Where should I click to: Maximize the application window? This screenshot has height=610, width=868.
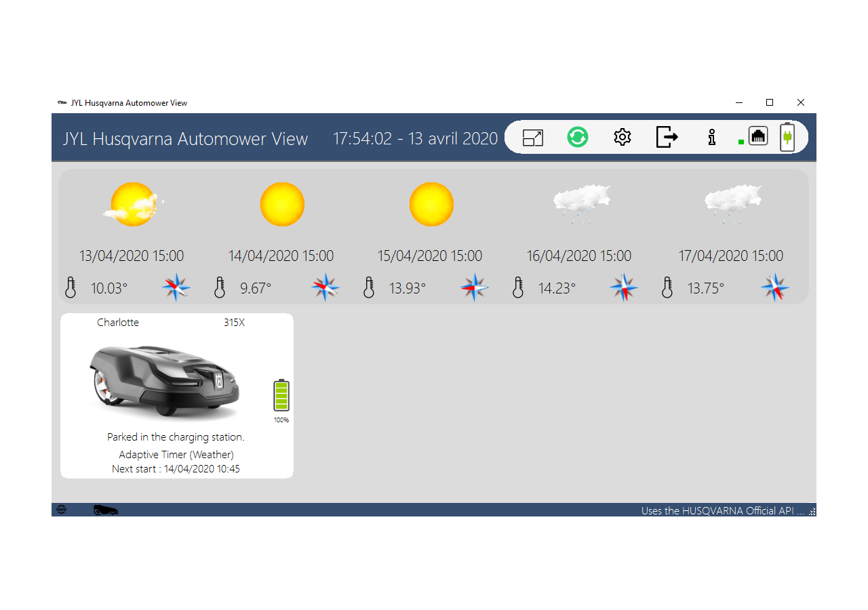[770, 102]
